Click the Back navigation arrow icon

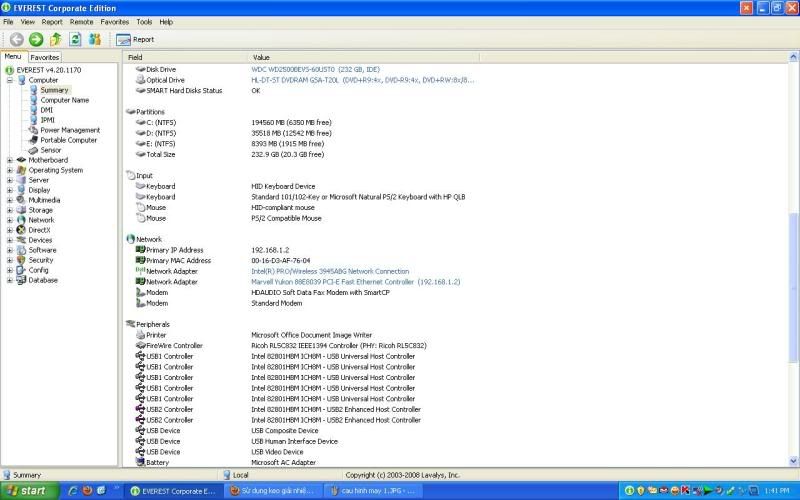click(16, 39)
